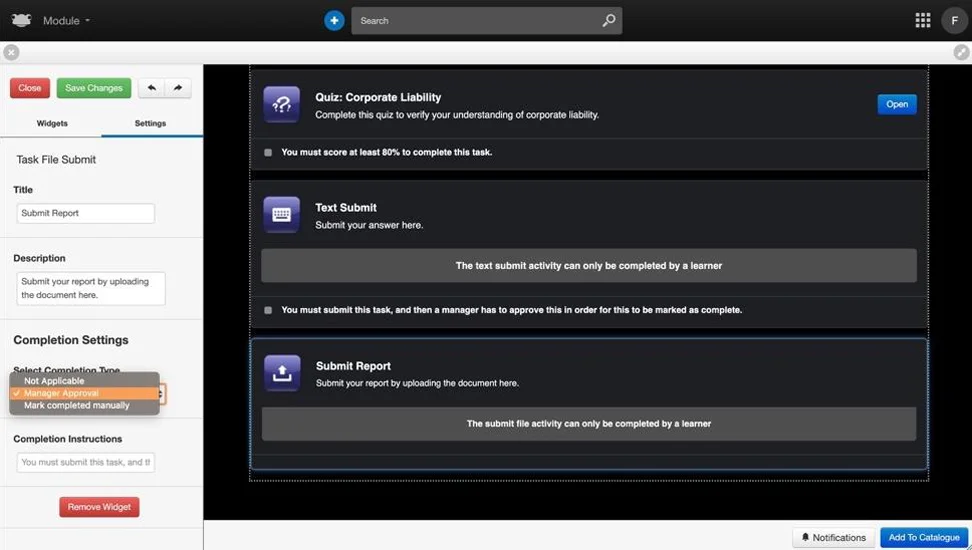Image resolution: width=972 pixels, height=550 pixels.
Task: Click the Quiz Corporate Liability icon
Action: (x=282, y=104)
